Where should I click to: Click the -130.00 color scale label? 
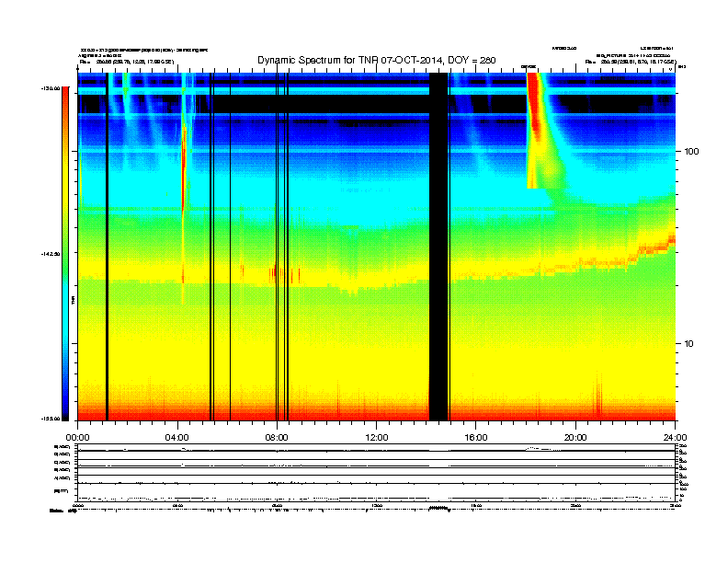[51, 87]
